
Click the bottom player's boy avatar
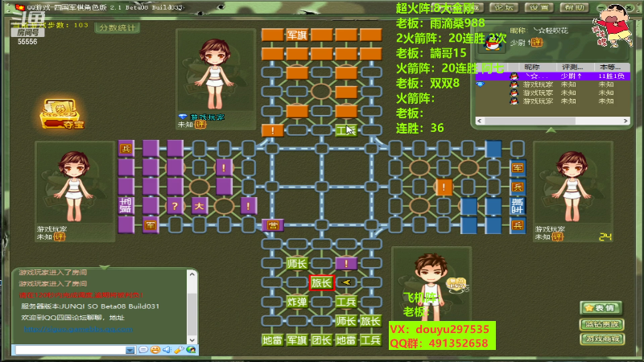(x=430, y=286)
